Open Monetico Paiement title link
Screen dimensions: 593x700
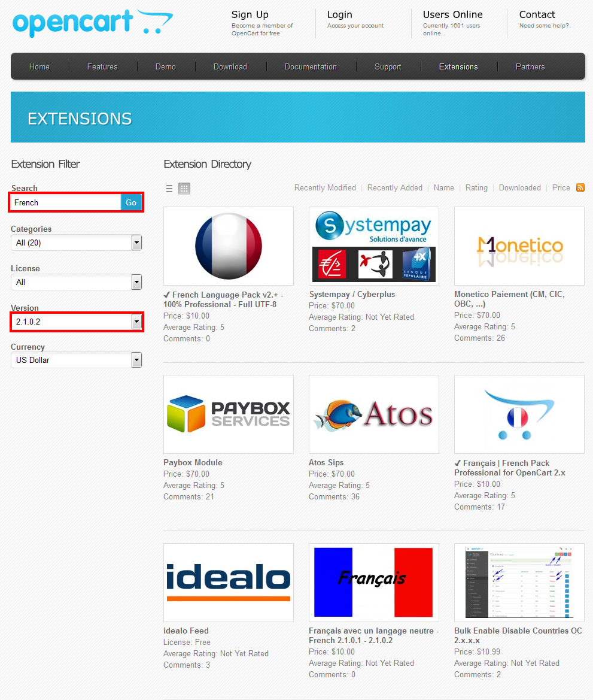coord(510,299)
